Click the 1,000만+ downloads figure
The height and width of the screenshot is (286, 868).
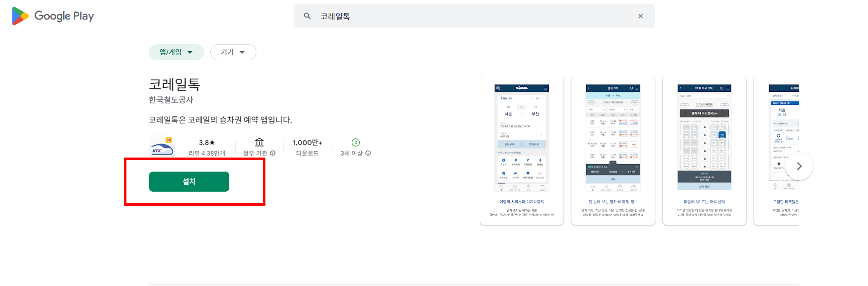[308, 142]
